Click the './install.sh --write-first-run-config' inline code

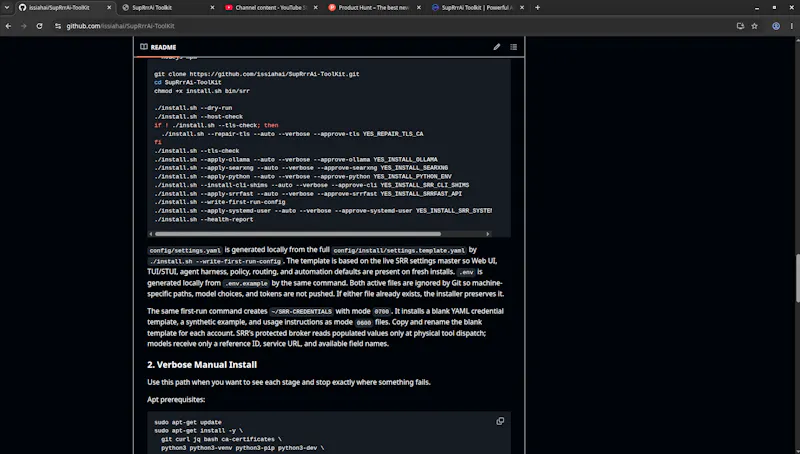pyautogui.click(x=216, y=261)
